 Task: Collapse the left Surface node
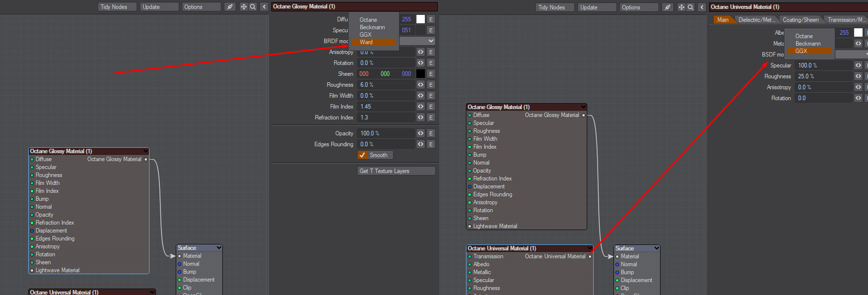point(218,248)
